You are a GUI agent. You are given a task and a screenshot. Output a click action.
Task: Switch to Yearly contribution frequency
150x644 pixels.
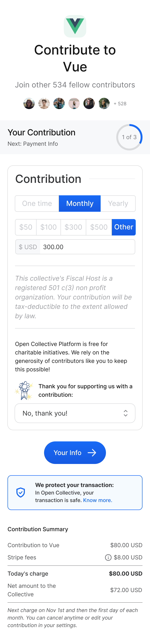[x=118, y=204]
